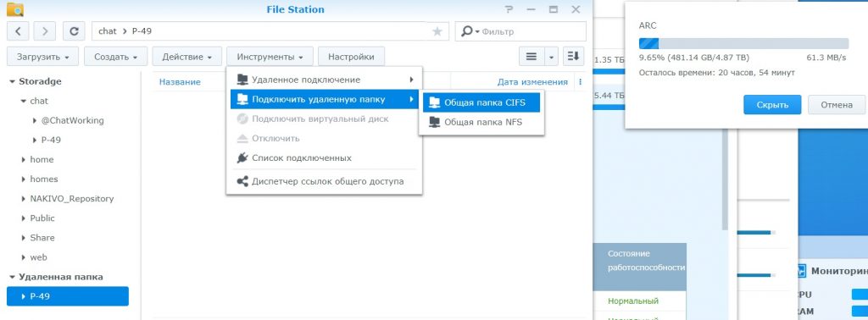Expand the @ChatWorking folder
Screen dimensions: 868x320
click(x=35, y=120)
